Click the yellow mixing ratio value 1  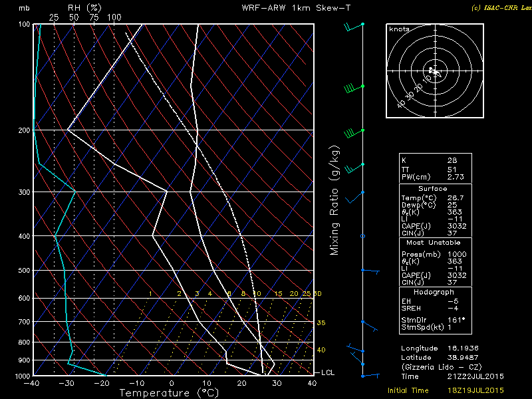point(150,294)
